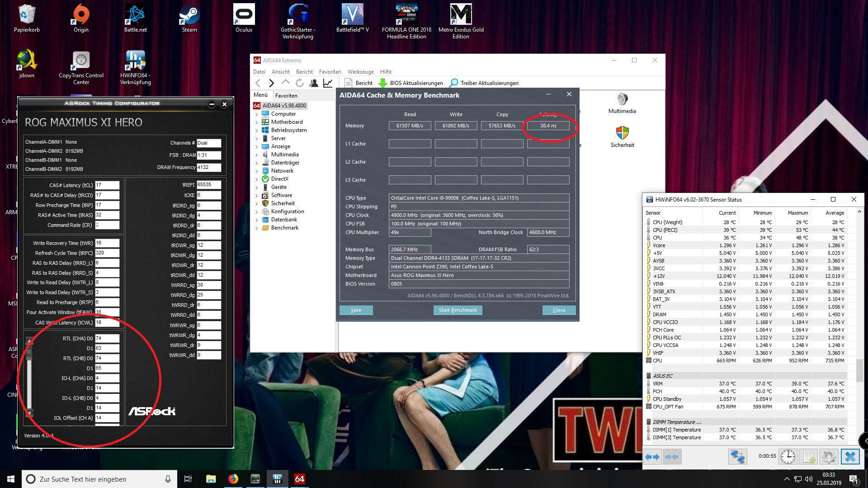
Task: Select AIDA64 v5.98.4800 root tree item
Action: tap(280, 105)
